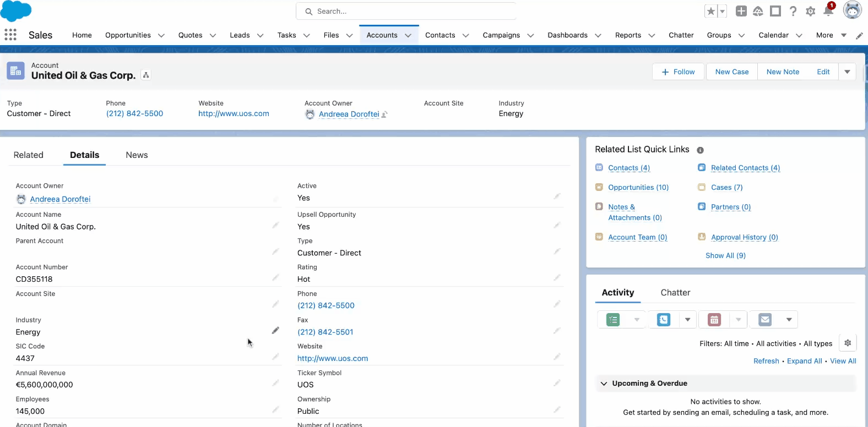
Task: Click Fax number (212) 842-5501
Action: pos(325,332)
